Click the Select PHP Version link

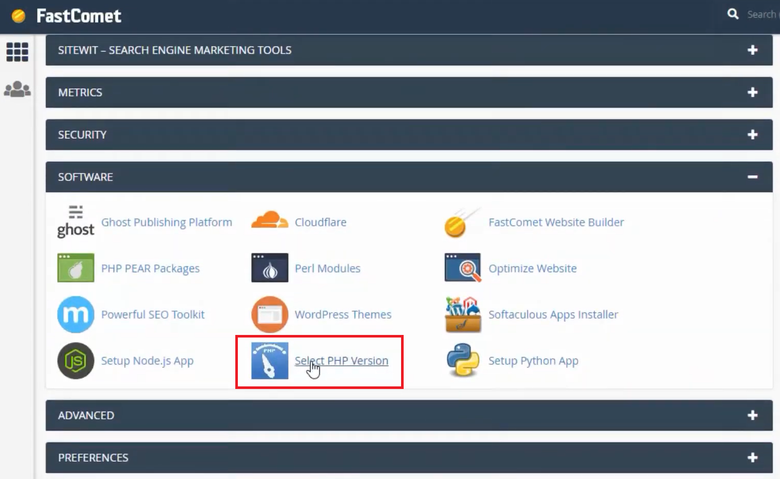pyautogui.click(x=341, y=360)
